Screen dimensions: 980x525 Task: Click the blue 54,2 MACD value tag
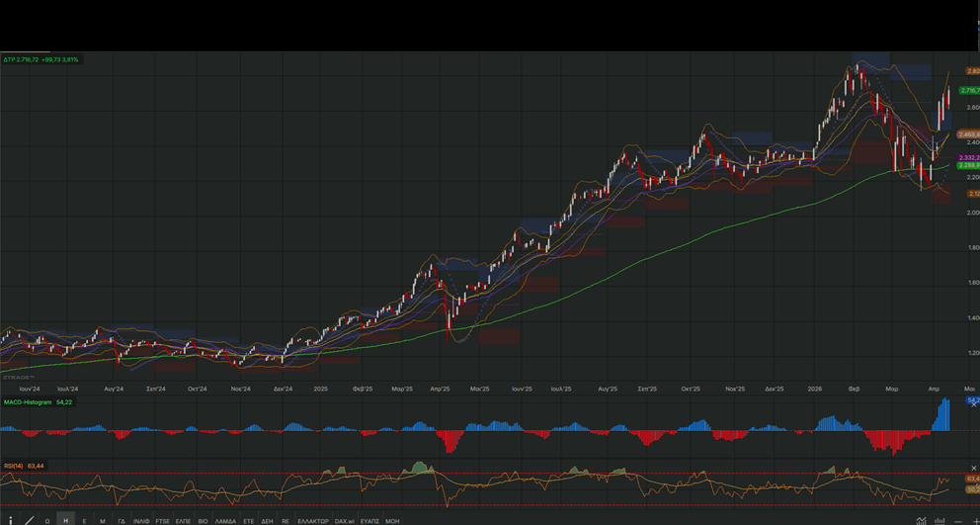pos(972,399)
